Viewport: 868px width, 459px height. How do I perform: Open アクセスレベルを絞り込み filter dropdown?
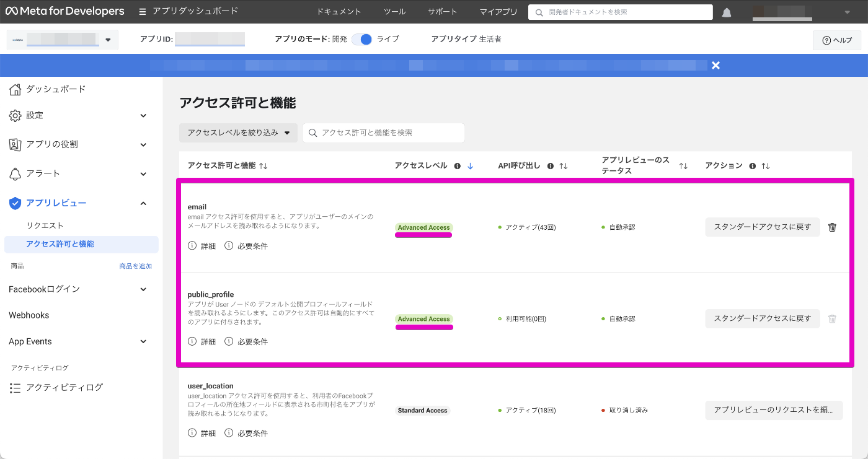pos(238,133)
